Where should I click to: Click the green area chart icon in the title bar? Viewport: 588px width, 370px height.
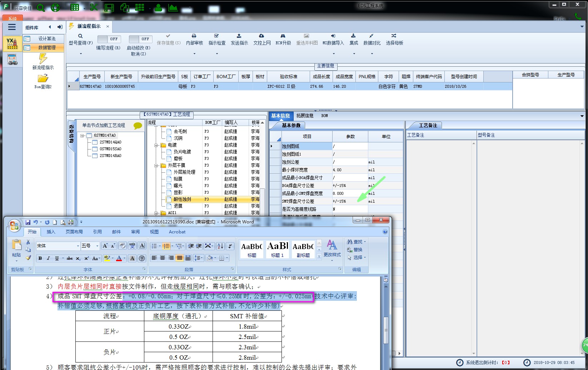(x=173, y=7)
